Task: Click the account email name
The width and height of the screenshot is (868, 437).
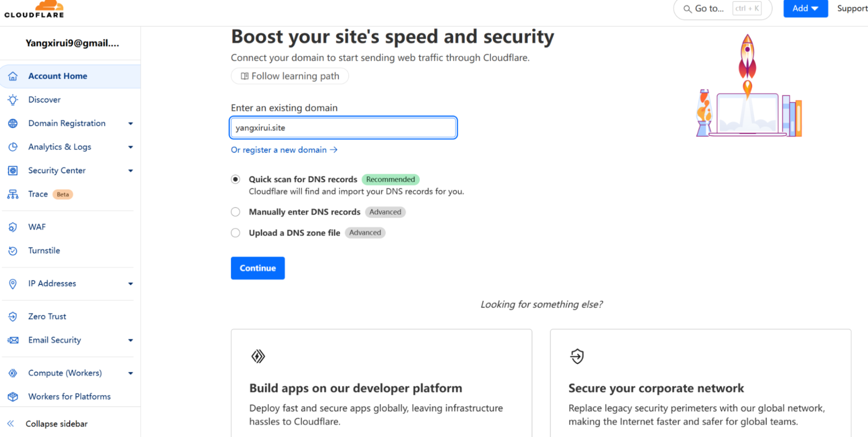Action: tap(72, 43)
